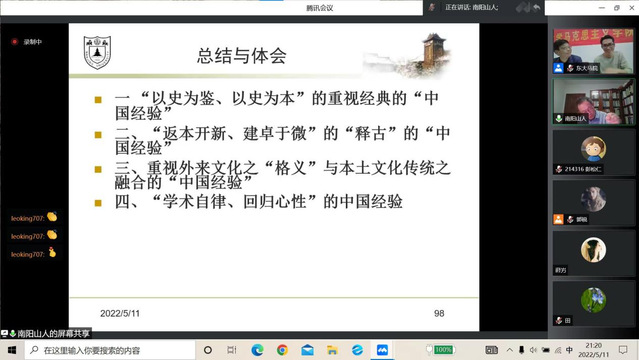Open File Explorer from the taskbar
The image size is (639, 360).
332,350
